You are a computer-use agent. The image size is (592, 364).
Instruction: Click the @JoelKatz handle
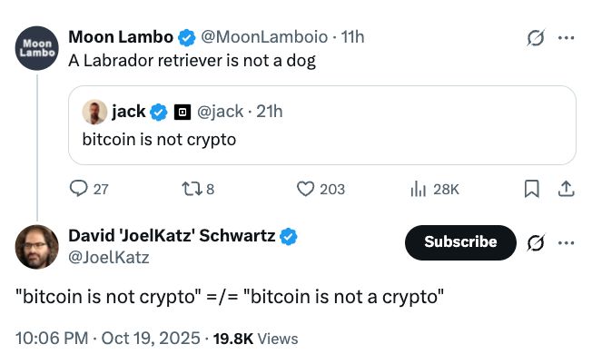[x=109, y=257]
